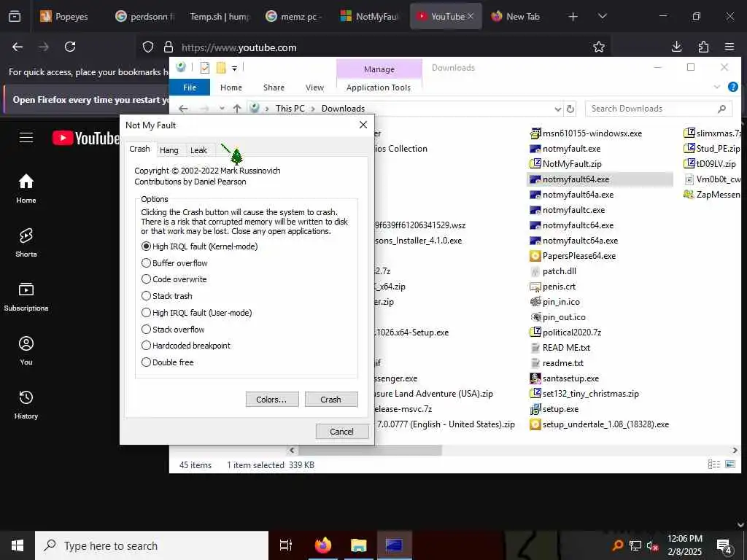Switch to the Leak tab
The image size is (747, 560).
(198, 150)
